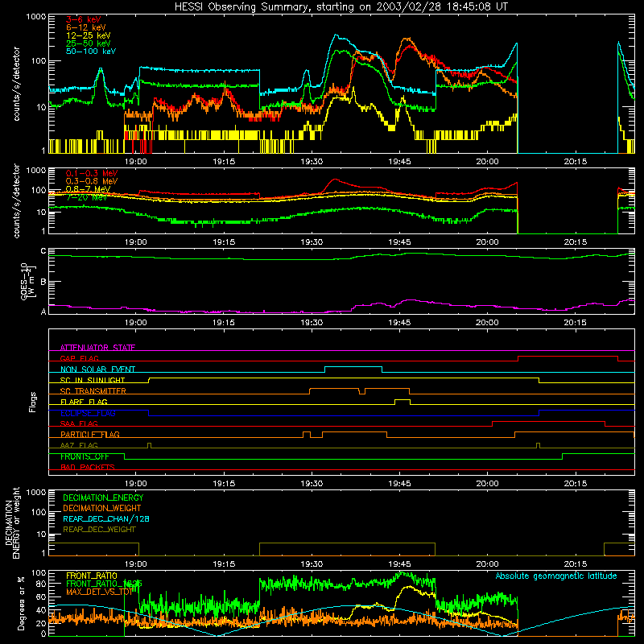This screenshot has height=644, width=644.
Task: Select the SC_IN_SUNLIGHT flag label
Action: [x=93, y=380]
